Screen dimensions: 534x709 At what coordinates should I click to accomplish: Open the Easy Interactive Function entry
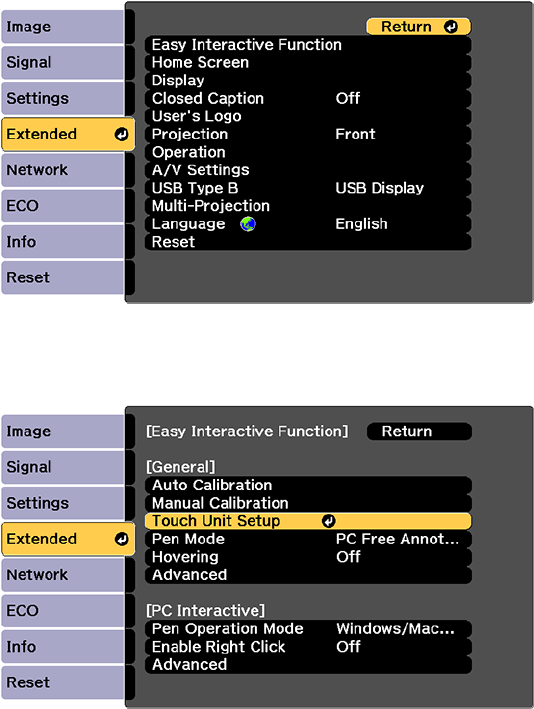coord(308,45)
